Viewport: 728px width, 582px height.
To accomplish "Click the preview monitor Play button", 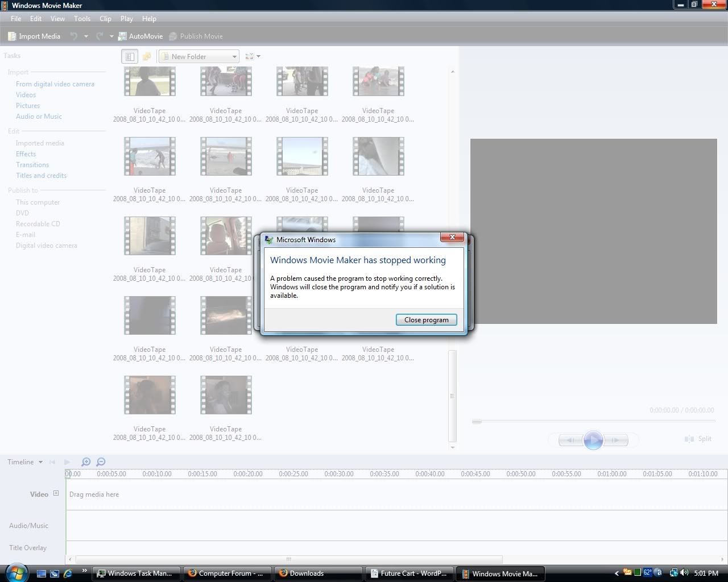I will [593, 440].
